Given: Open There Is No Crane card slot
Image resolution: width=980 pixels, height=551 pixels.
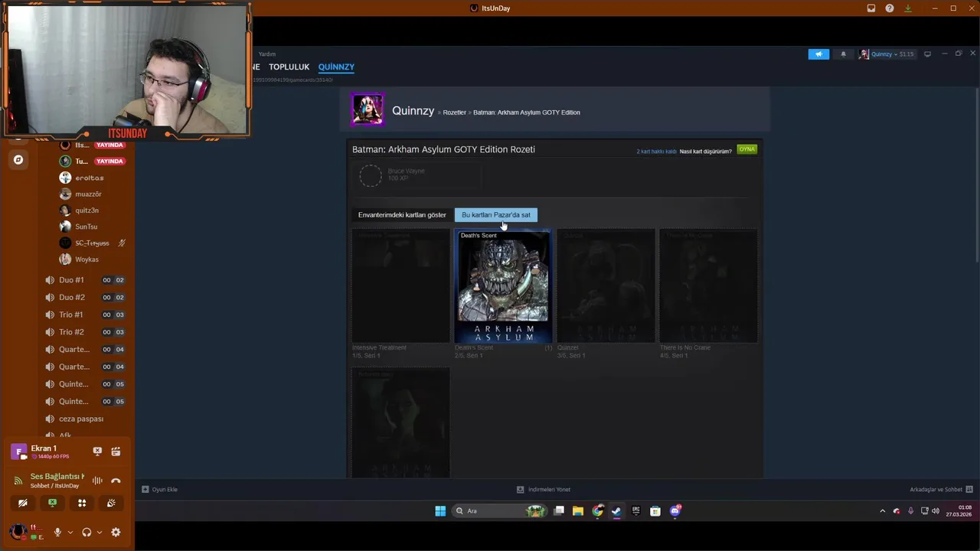Looking at the screenshot, I should (708, 286).
